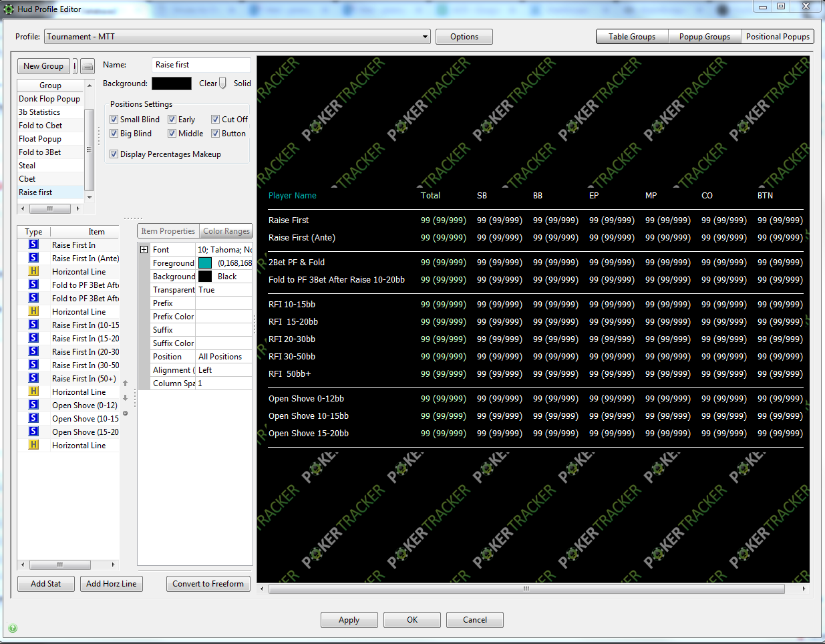Click the H icon directly below Raise First In (50+)
This screenshot has width=825, height=644.
click(x=33, y=391)
